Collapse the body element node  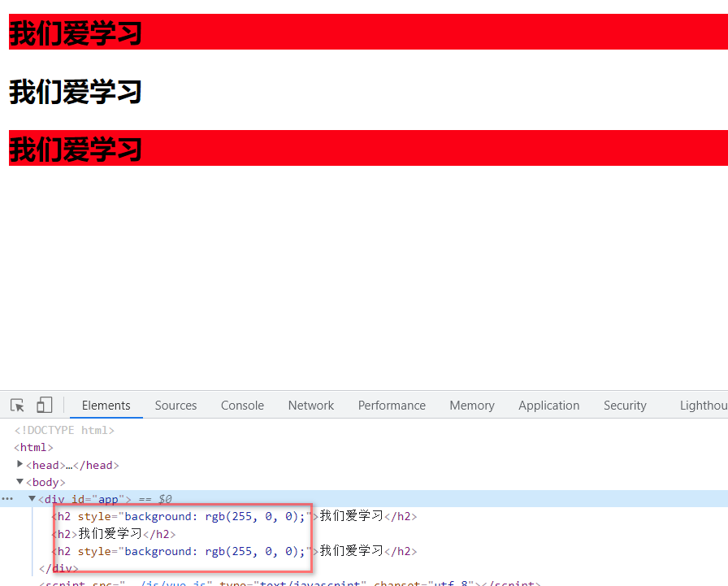pyautogui.click(x=19, y=481)
